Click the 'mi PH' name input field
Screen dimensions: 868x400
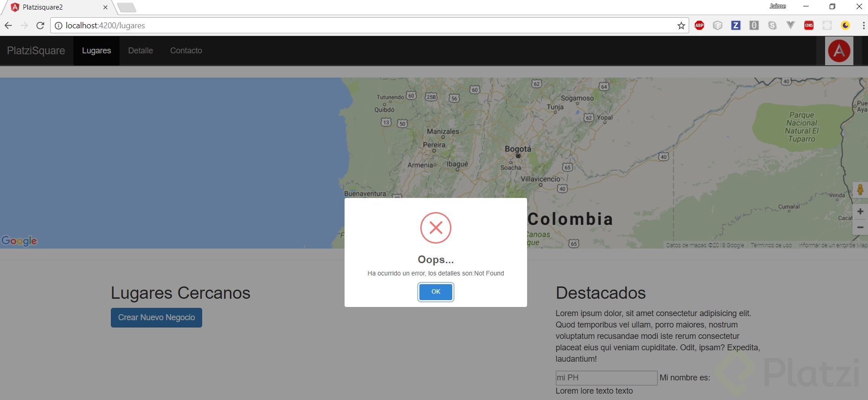607,378
